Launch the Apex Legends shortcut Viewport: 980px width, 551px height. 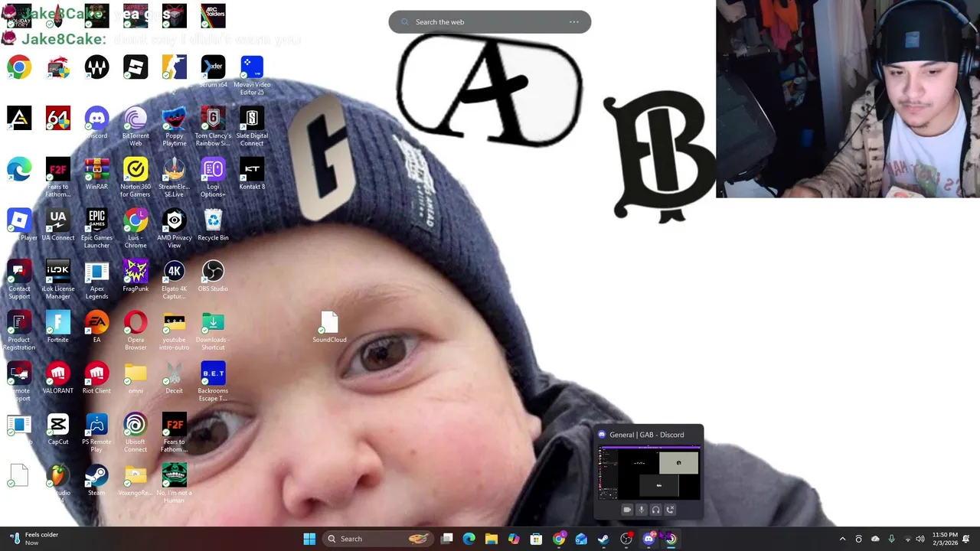[x=96, y=280]
